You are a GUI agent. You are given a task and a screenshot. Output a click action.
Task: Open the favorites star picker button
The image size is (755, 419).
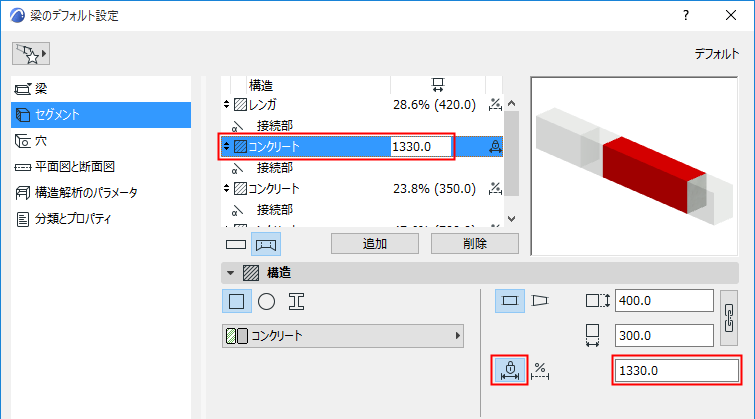point(31,53)
